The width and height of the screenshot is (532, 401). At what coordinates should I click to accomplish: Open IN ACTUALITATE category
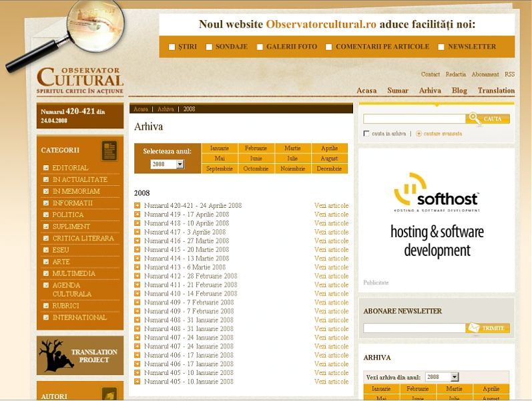pos(79,179)
